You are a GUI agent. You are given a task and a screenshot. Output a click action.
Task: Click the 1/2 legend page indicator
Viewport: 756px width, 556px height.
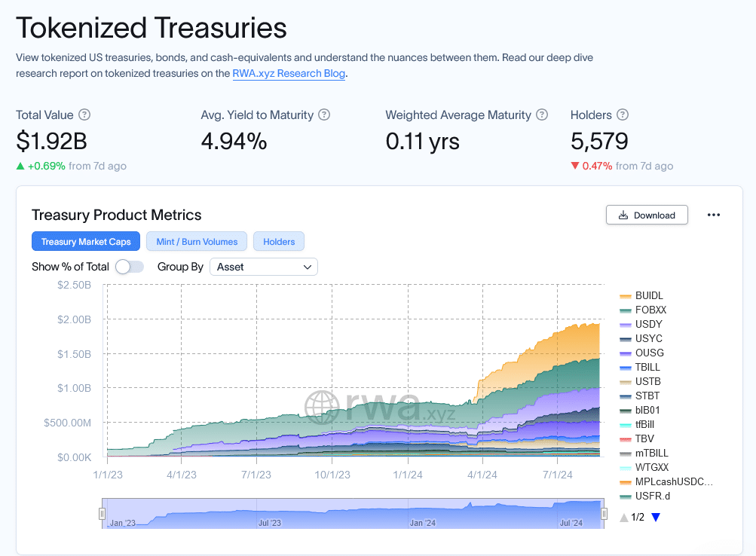[x=638, y=517]
